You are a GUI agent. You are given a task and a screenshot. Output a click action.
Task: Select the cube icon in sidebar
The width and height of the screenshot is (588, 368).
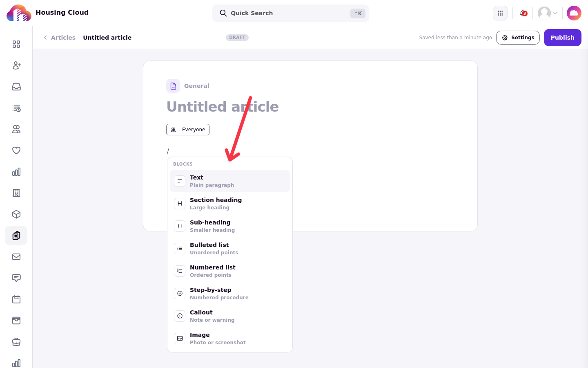click(x=16, y=214)
